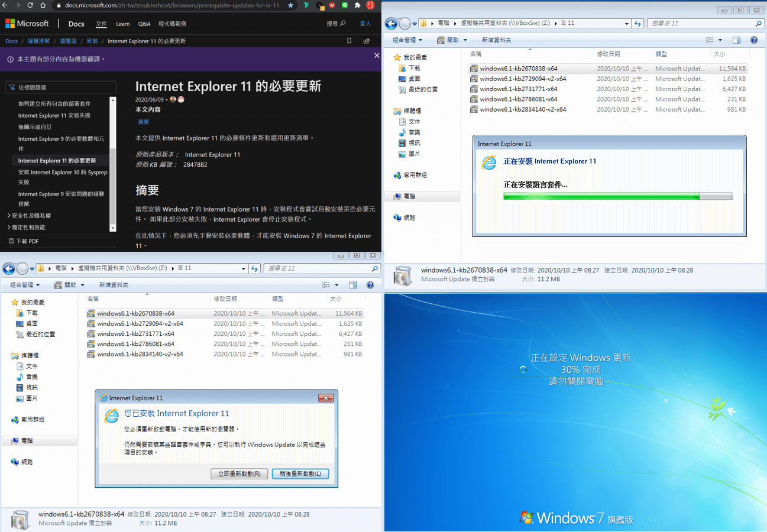Image resolution: width=767 pixels, height=532 pixels.
Task: Open 搜尋 search on the Docs header
Action: pyautogui.click(x=336, y=24)
